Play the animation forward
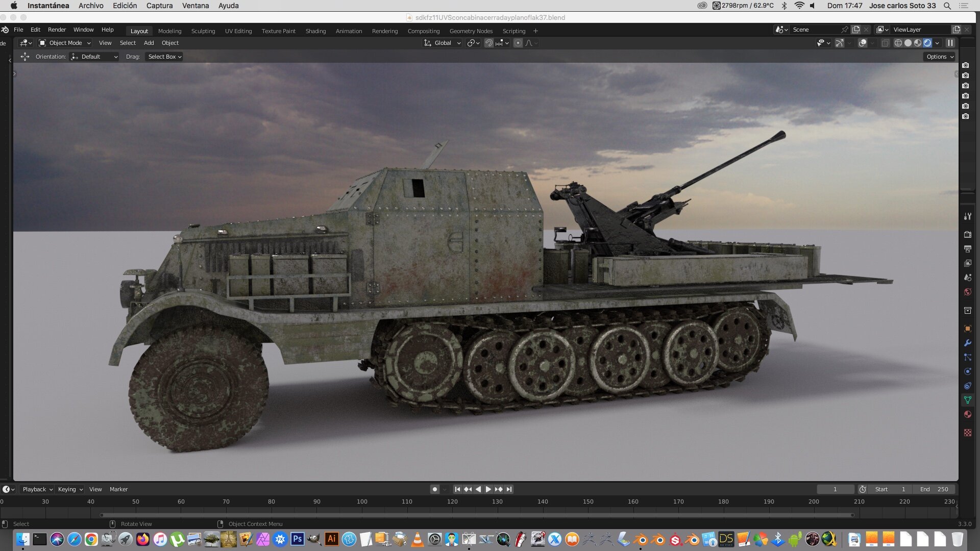Viewport: 980px width, 551px height. (x=488, y=489)
